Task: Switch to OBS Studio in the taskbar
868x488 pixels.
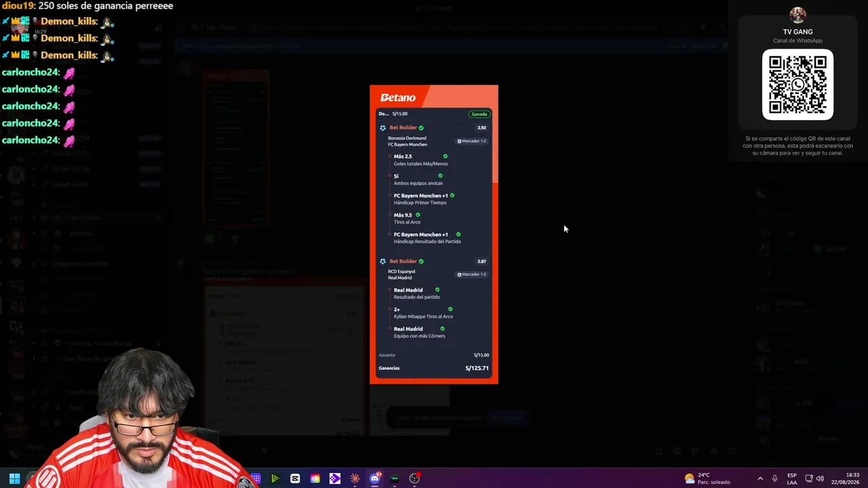Action: [414, 479]
